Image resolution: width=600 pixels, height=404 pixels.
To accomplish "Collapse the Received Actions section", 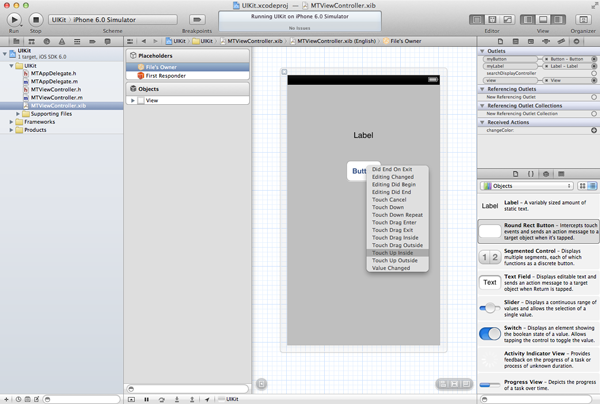I will (x=482, y=122).
